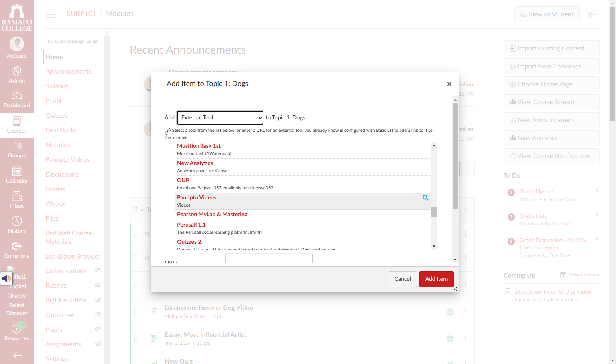
Task: Toggle visibility eye next to BigBlueButton
Action: point(98,300)
